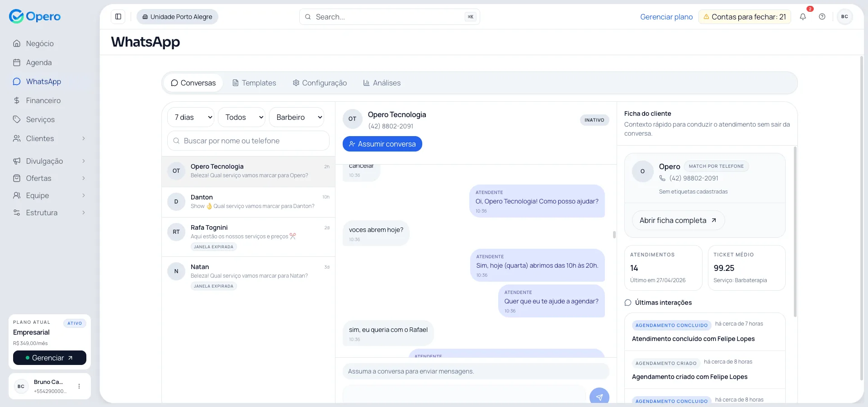This screenshot has height=407, width=868.
Task: Click the OT avatar in chat header
Action: [352, 119]
